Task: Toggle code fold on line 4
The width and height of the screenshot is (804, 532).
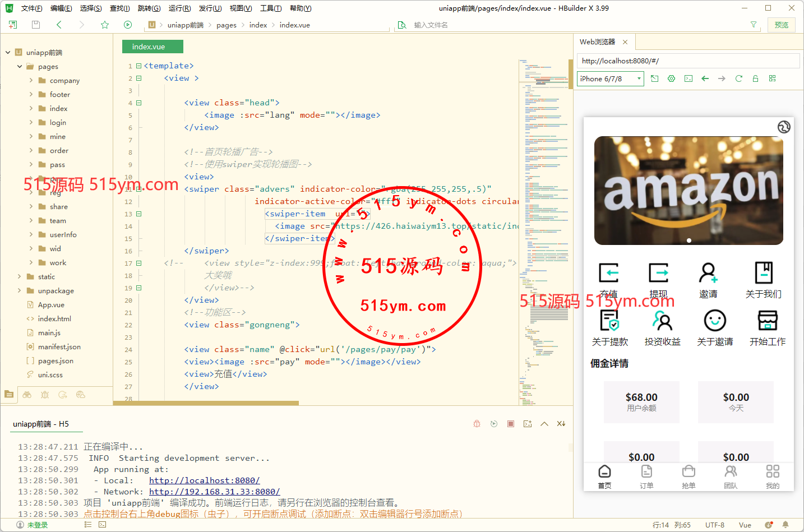Action: pos(138,103)
